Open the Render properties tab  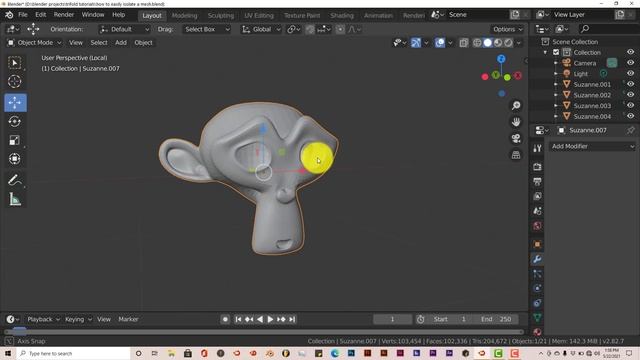pyautogui.click(x=537, y=167)
